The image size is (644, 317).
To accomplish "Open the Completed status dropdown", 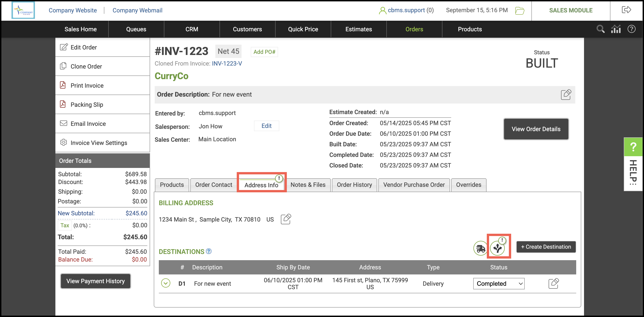I will click(499, 283).
